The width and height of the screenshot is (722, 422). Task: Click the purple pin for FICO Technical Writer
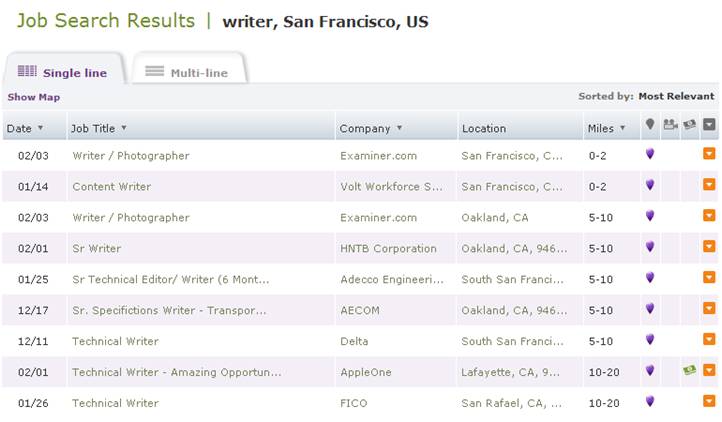coord(650,401)
